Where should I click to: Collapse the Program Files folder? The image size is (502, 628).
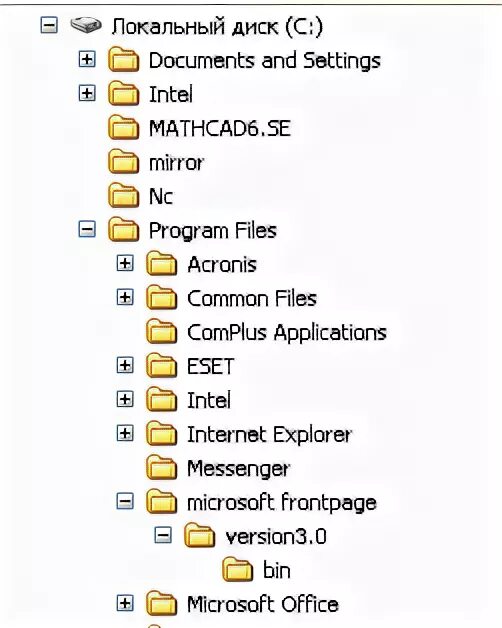pyautogui.click(x=87, y=229)
